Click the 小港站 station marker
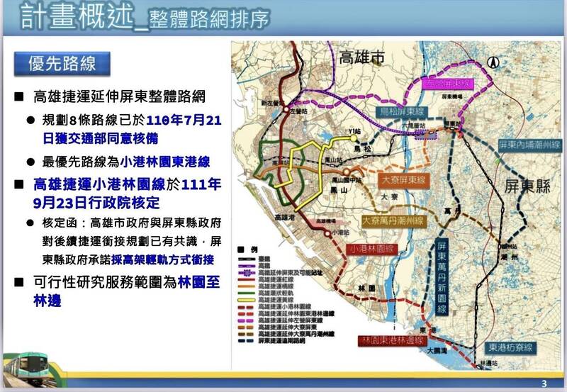The height and width of the screenshot is (392, 567). [326, 232]
